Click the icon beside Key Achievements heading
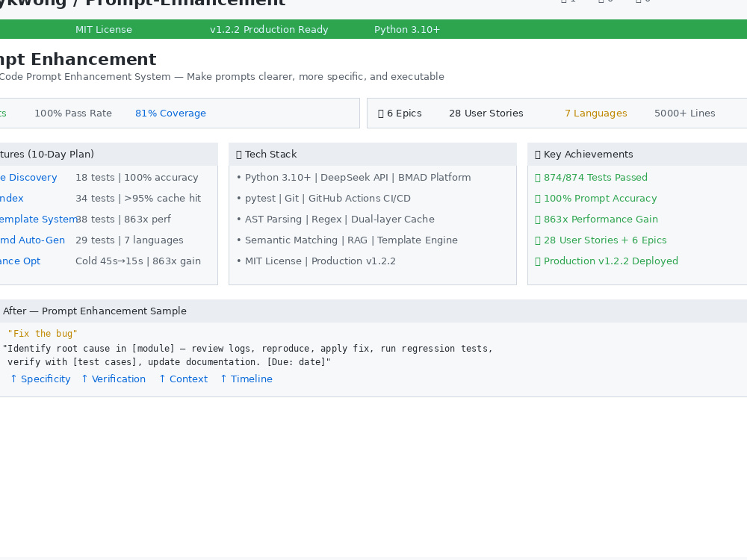747x560 pixels. [537, 155]
